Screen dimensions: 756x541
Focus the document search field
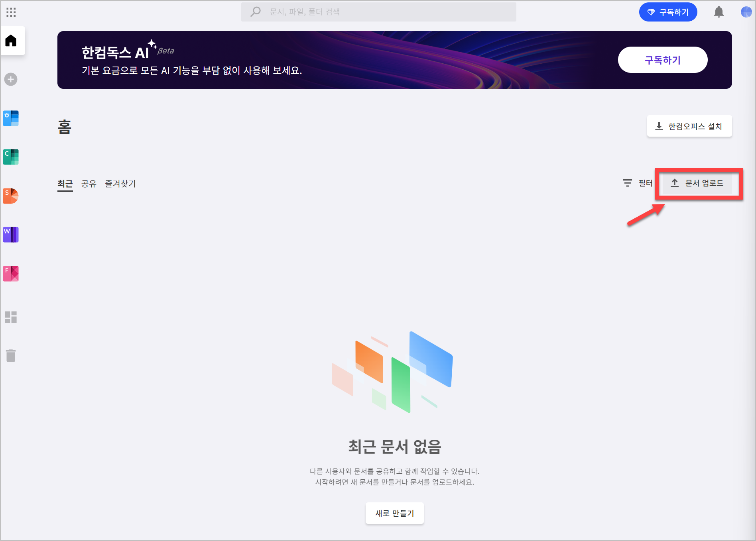pyautogui.click(x=378, y=12)
